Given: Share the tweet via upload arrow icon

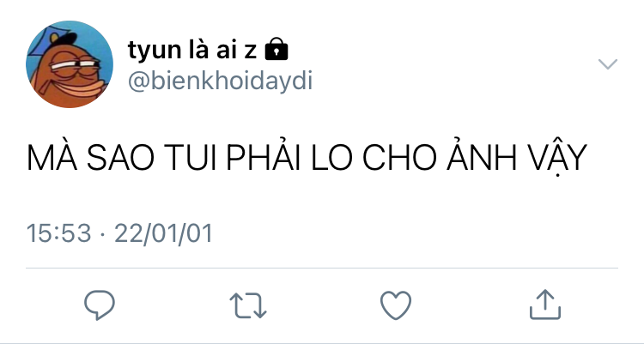Looking at the screenshot, I should click(x=545, y=305).
